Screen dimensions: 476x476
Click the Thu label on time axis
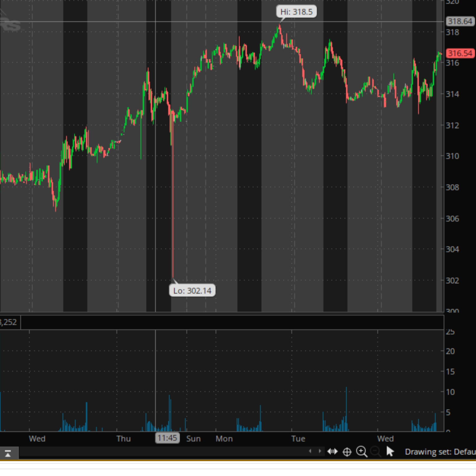124,439
